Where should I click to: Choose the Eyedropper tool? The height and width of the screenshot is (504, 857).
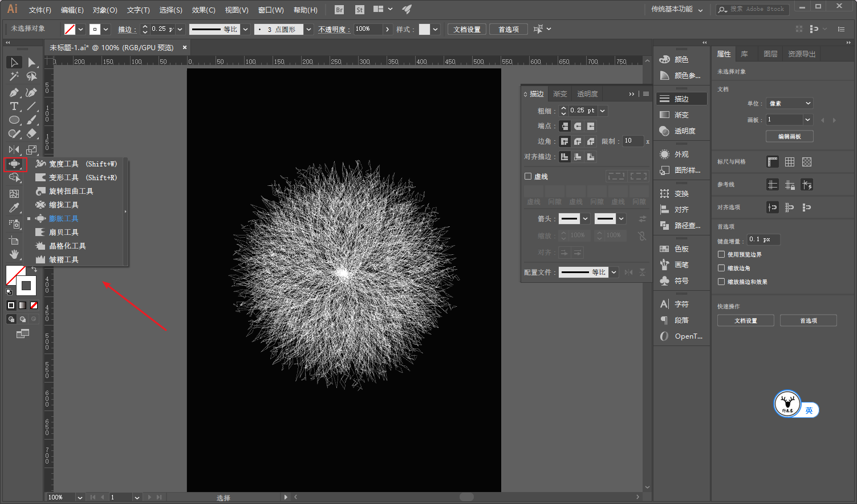(14, 208)
